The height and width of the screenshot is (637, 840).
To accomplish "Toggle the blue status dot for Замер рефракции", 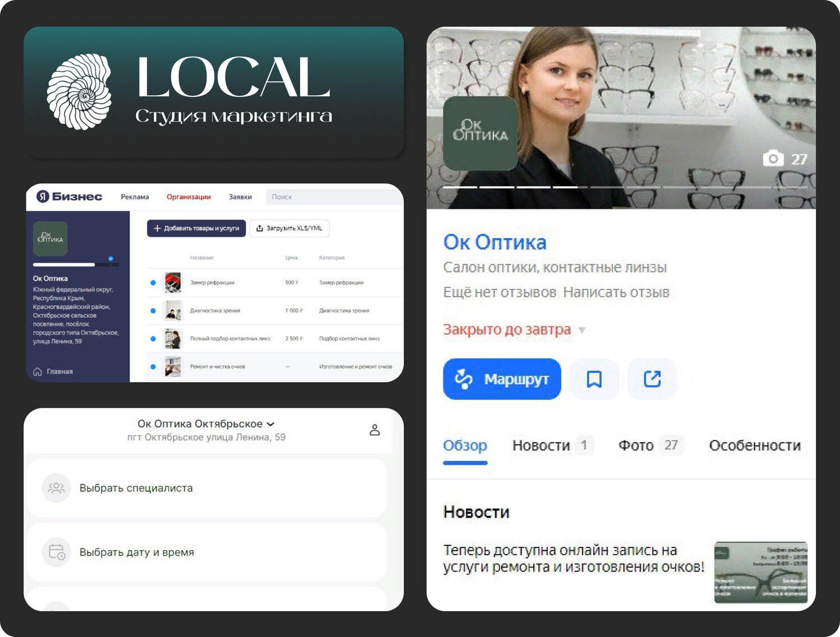I will click(153, 282).
